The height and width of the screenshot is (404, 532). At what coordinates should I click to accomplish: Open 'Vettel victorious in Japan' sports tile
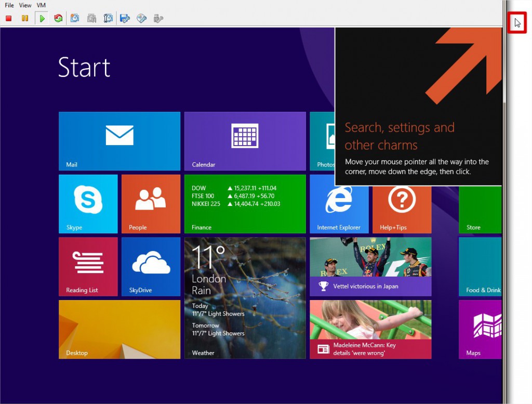click(x=370, y=267)
